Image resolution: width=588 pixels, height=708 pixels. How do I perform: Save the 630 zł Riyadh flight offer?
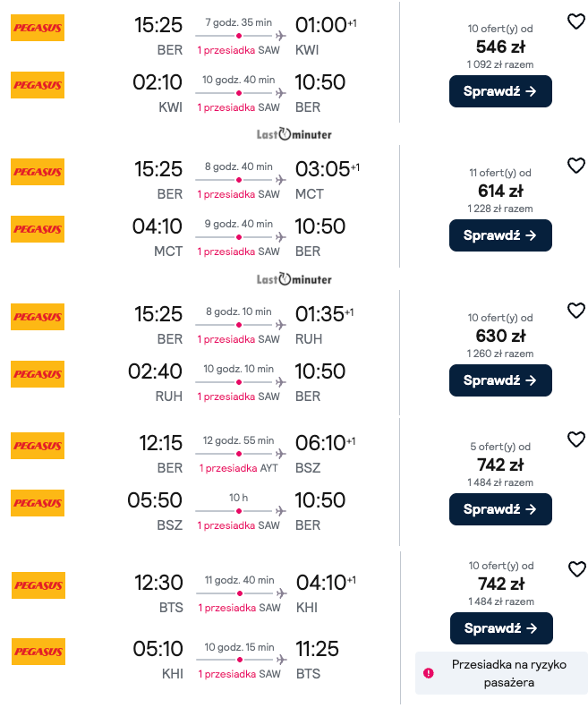(x=576, y=311)
